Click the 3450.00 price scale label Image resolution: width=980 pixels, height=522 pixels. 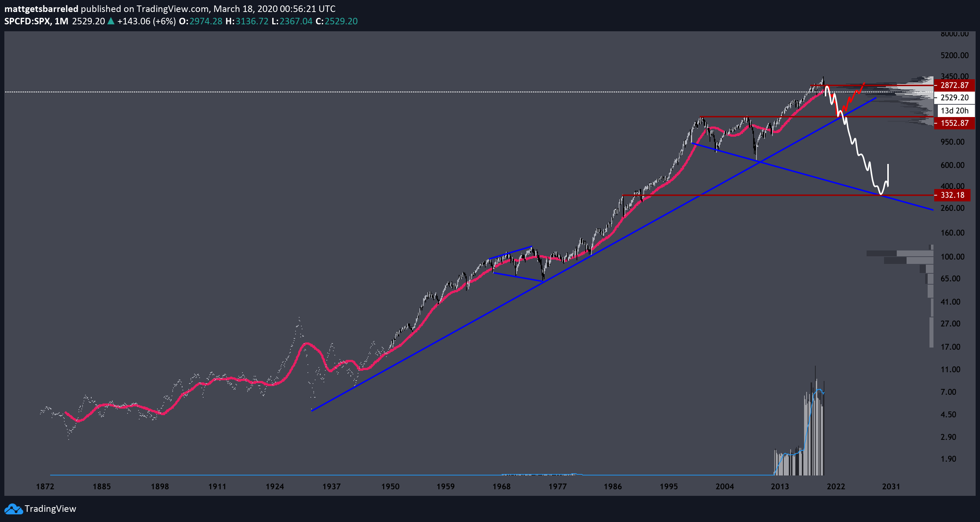coord(955,76)
